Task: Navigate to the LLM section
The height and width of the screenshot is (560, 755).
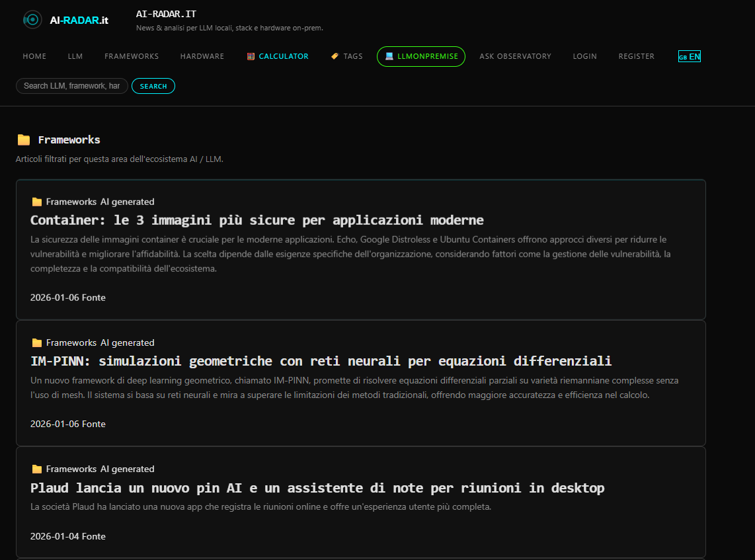Action: 75,56
